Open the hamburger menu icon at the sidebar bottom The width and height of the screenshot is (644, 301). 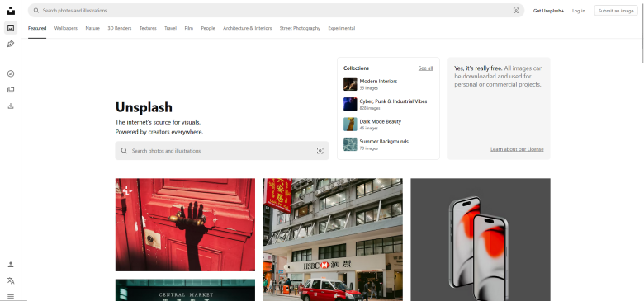[11, 296]
